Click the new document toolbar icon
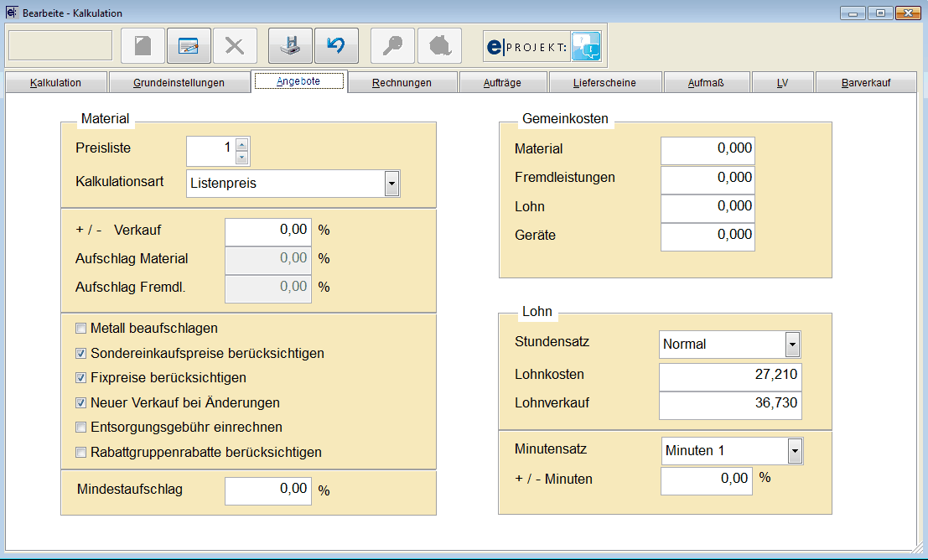This screenshot has height=560, width=928. pos(143,46)
